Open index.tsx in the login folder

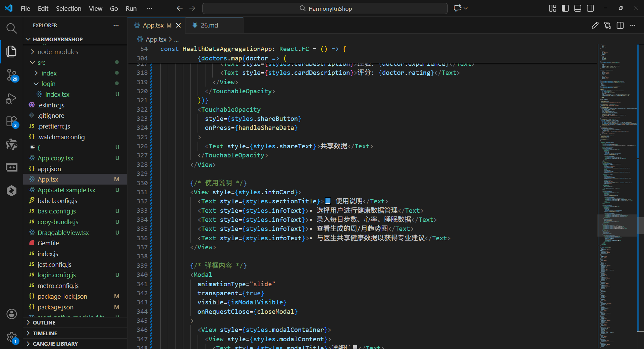coord(75,94)
